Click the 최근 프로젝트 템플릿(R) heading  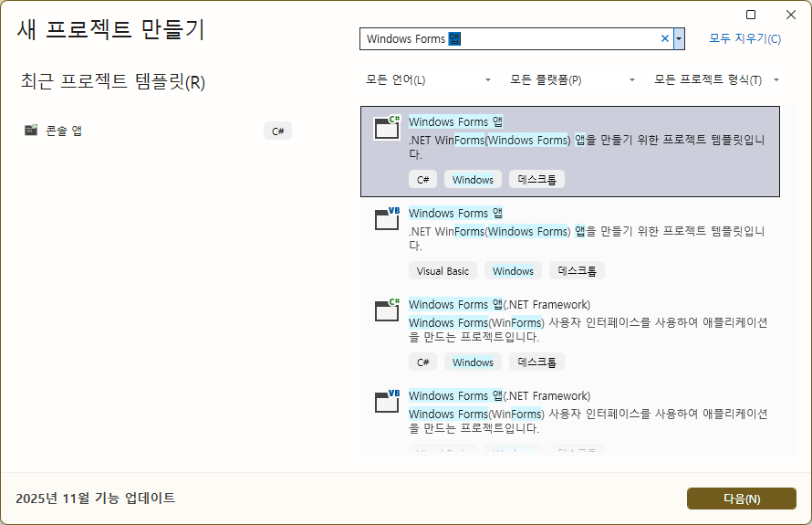113,81
